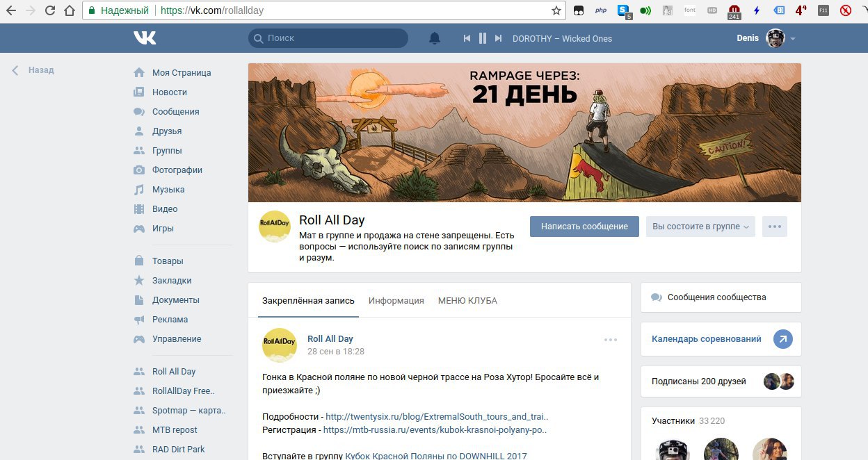Open Roll All Day sidebar shortcut
This screenshot has height=460, width=868.
[x=174, y=372]
